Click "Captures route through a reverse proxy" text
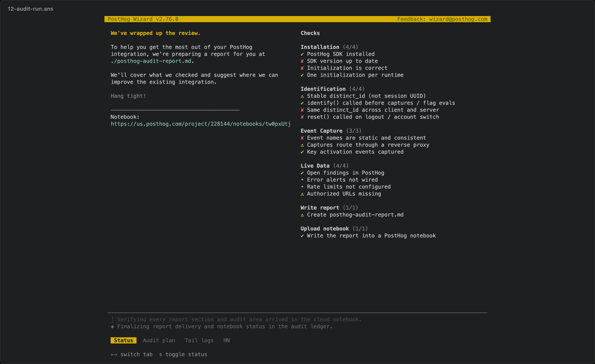Screen dimensions: 595x364 [368, 145]
